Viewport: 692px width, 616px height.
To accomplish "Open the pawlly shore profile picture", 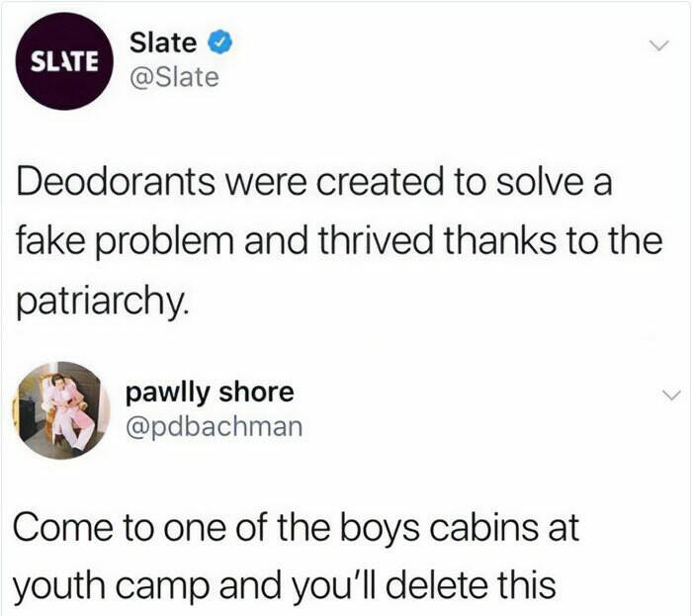I will 60,410.
